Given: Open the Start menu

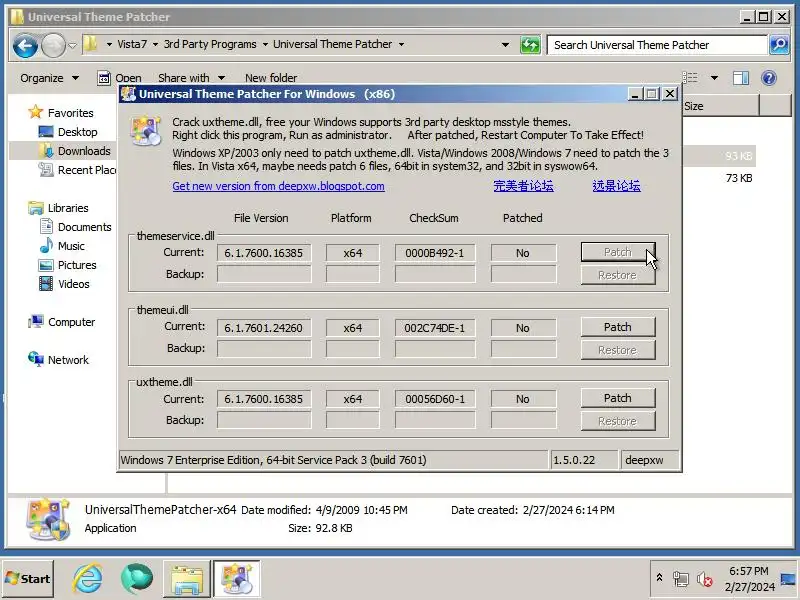Looking at the screenshot, I should pos(28,579).
